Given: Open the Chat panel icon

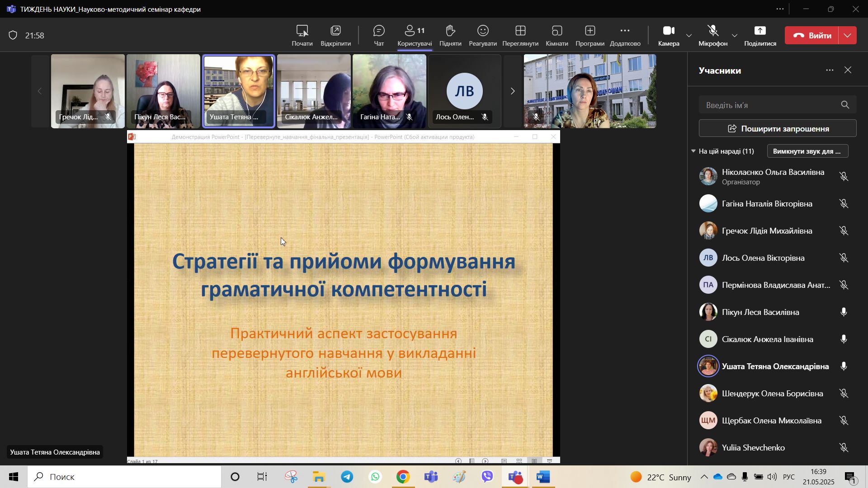Looking at the screenshot, I should tap(379, 31).
